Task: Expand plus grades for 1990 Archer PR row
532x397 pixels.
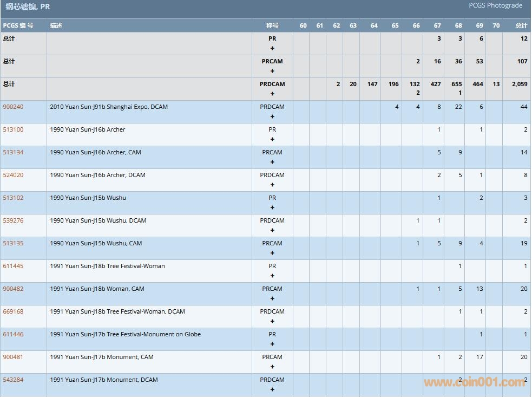Action: coord(272,139)
